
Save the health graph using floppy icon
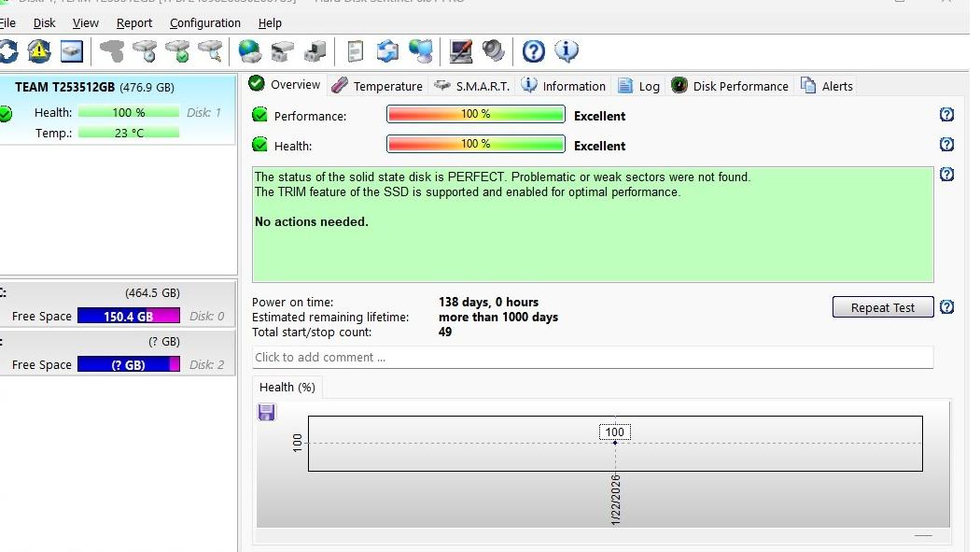coord(267,412)
